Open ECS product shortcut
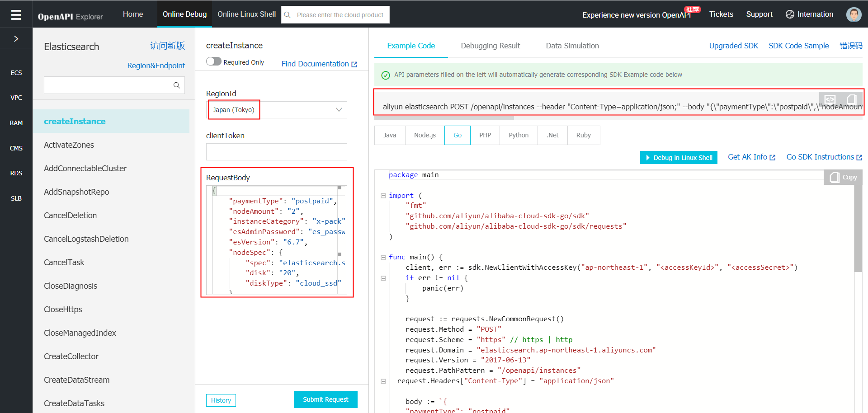This screenshot has height=413, width=868. click(16, 73)
